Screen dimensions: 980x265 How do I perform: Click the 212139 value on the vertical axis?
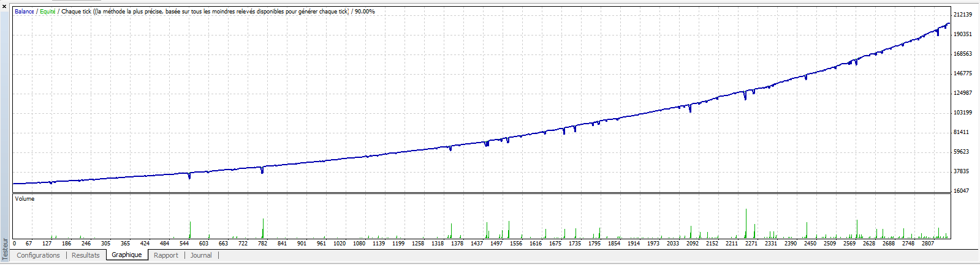963,15
